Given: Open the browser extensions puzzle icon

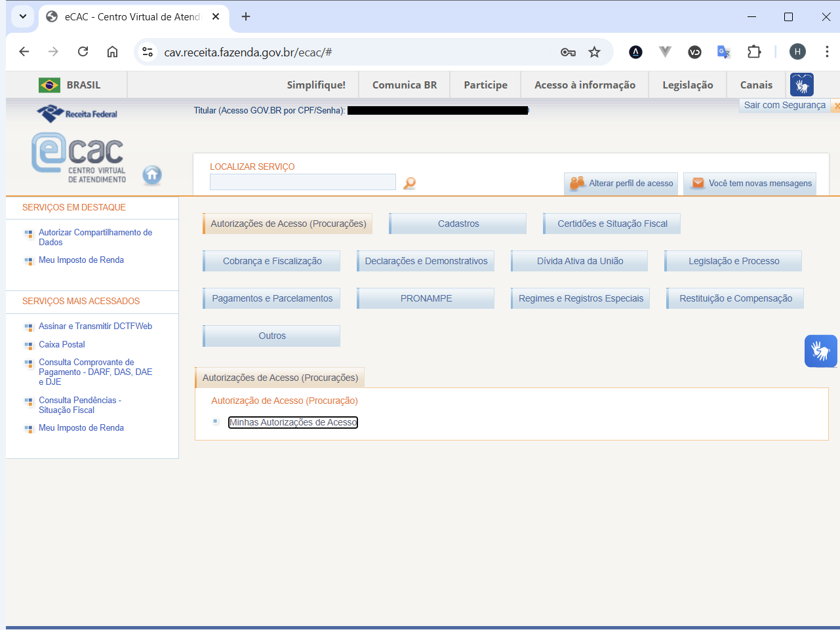Looking at the screenshot, I should coord(754,52).
